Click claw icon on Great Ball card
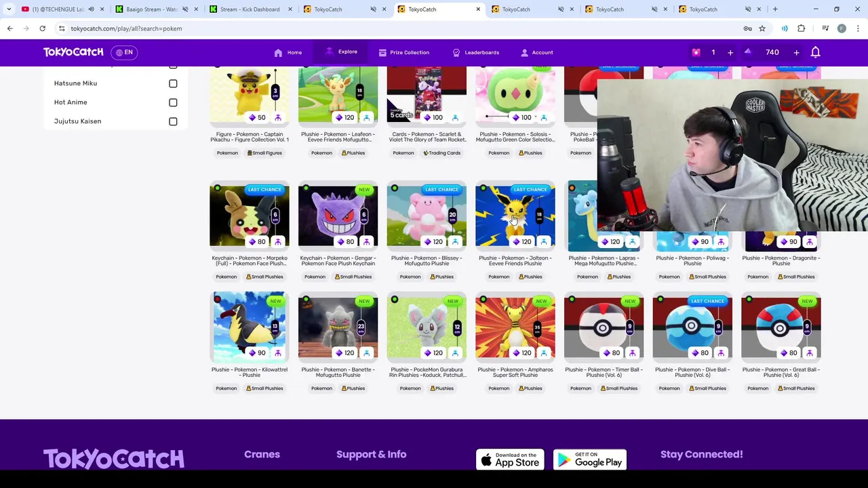Screen dimensions: 868x488 tap(810, 352)
